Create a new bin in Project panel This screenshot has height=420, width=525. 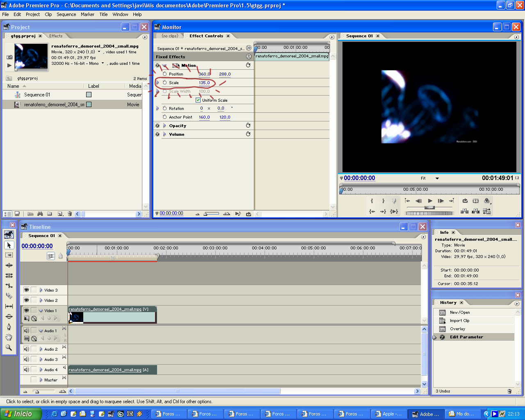[x=50, y=214]
